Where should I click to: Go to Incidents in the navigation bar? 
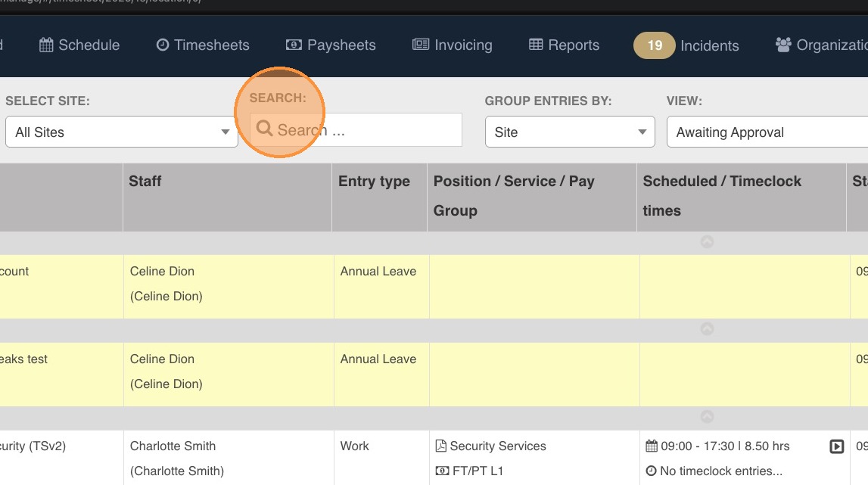coord(709,46)
